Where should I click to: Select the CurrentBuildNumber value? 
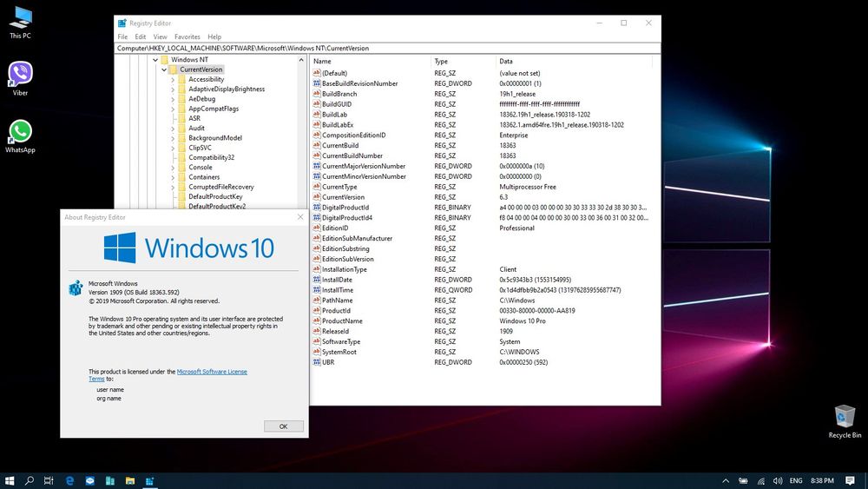point(352,155)
